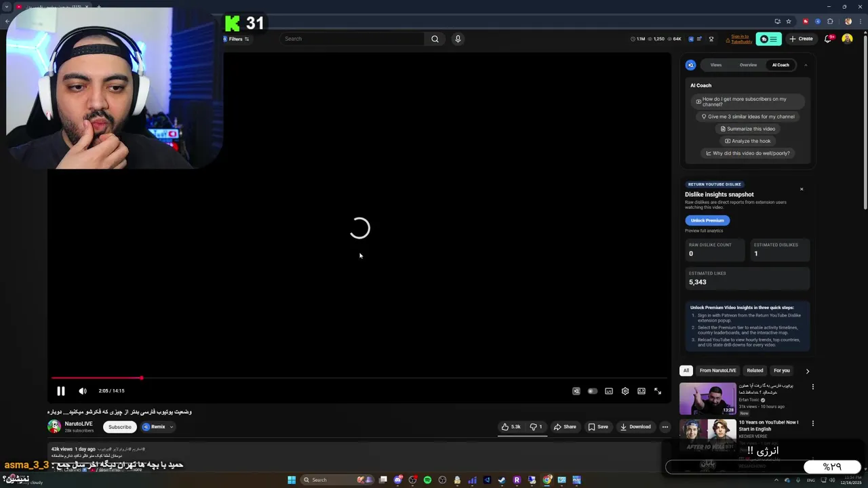
Task: Open Chrome three-dot menu
Action: [860, 21]
